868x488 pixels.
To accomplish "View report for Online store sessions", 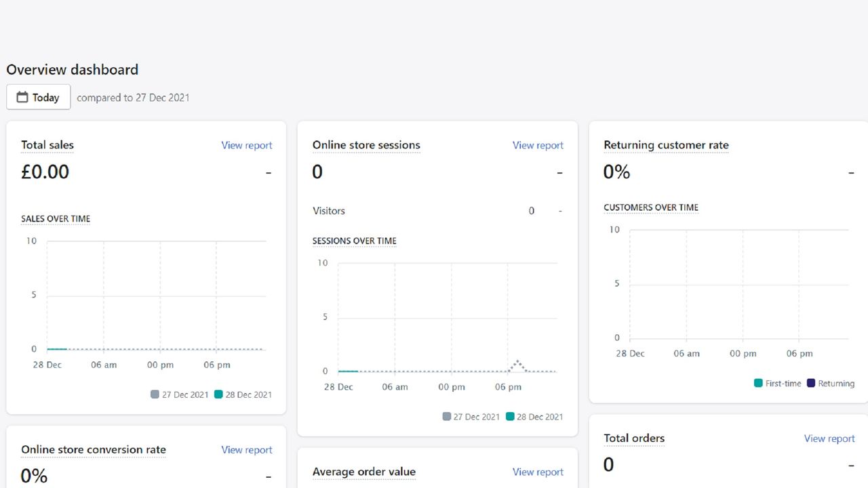I will point(538,145).
